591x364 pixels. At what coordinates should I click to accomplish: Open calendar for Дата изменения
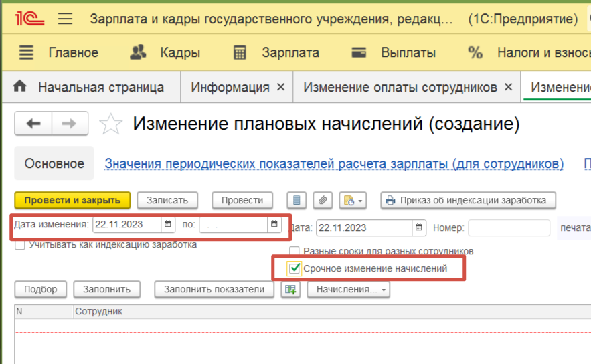coord(168,224)
